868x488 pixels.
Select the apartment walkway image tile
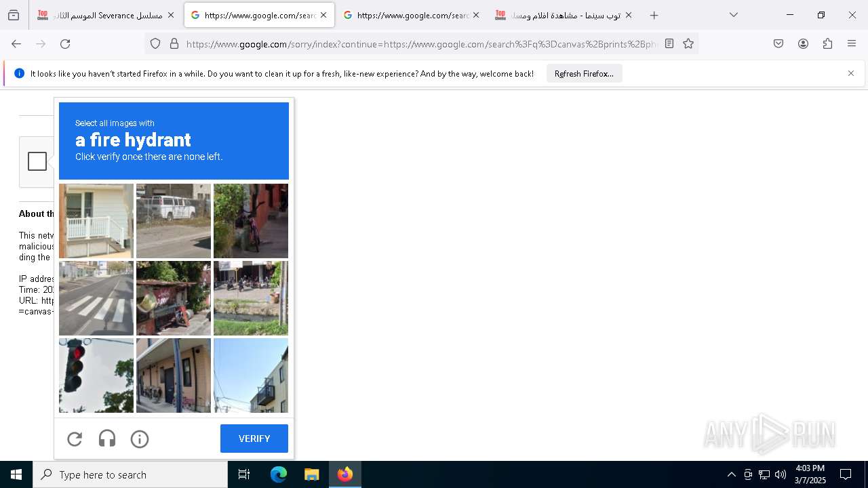(174, 375)
